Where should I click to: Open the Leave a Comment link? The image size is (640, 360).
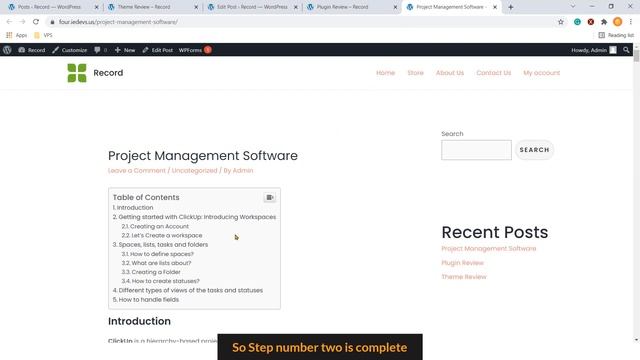tap(137, 171)
